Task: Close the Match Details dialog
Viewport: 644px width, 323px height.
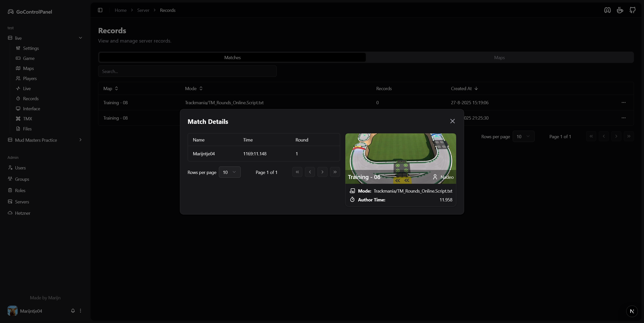Action: [452, 121]
